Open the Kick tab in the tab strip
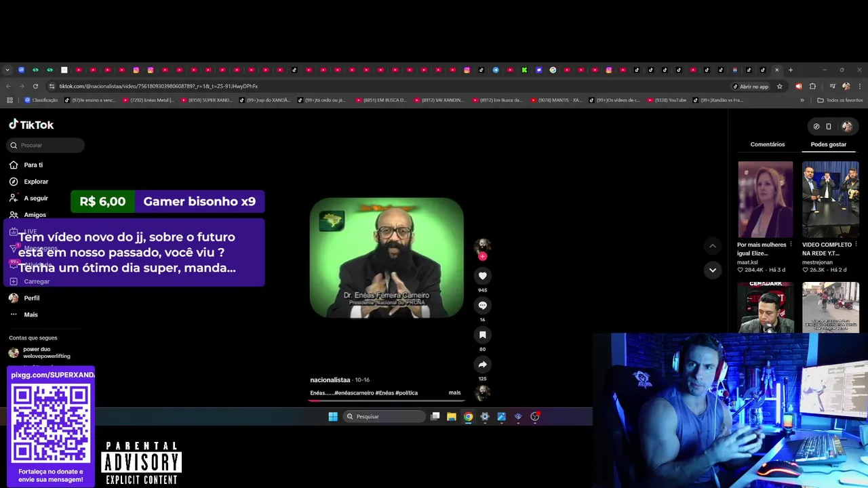 point(524,70)
